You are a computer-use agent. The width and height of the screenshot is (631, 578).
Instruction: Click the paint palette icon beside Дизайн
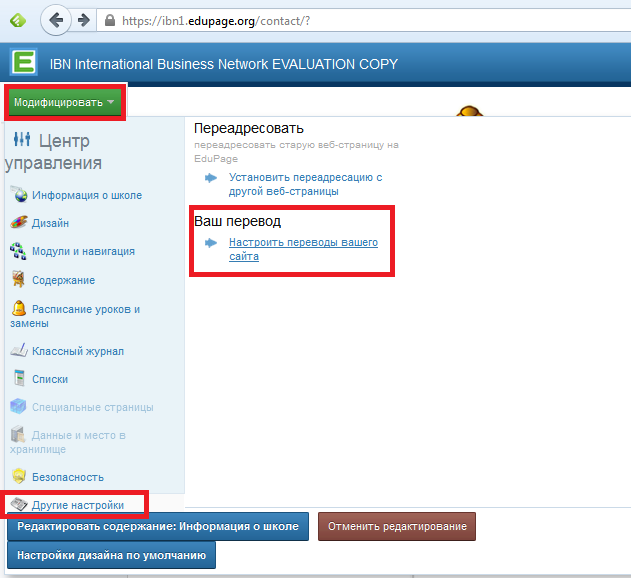click(x=19, y=222)
